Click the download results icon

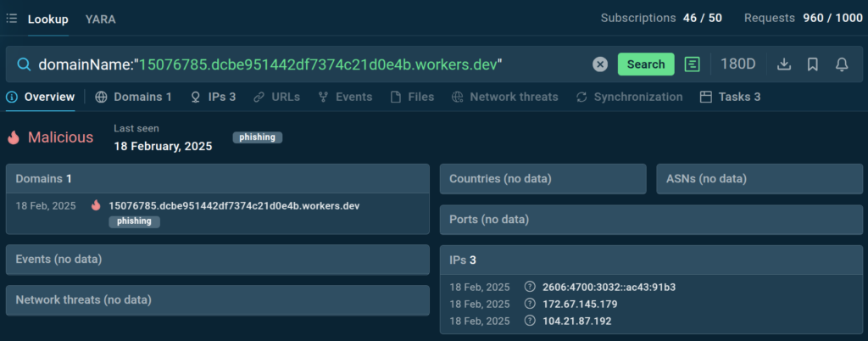pos(784,64)
